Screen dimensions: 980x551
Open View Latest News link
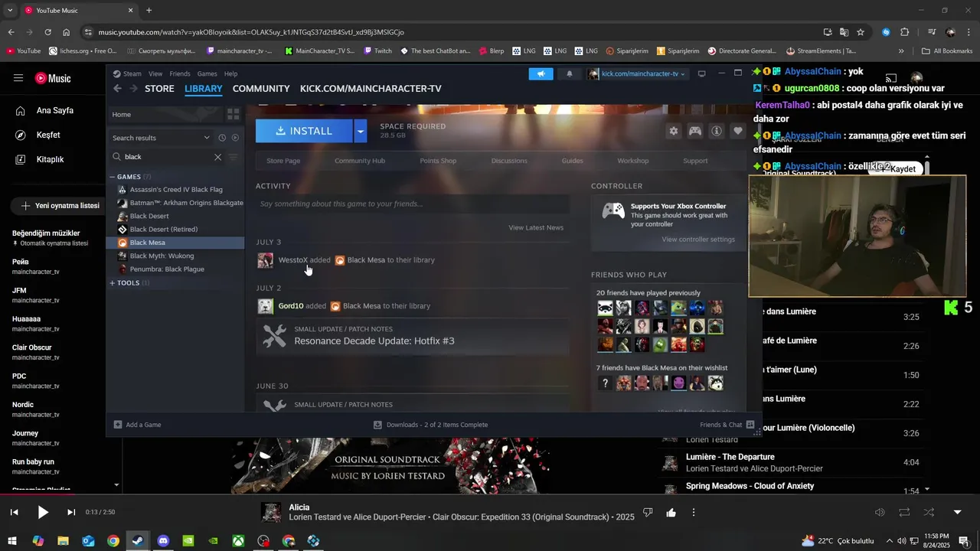[536, 227]
